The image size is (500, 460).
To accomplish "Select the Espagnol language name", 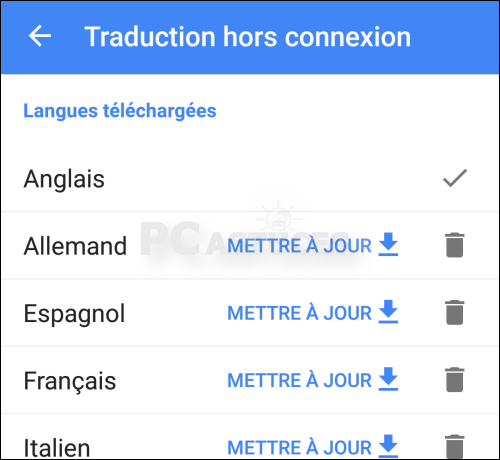I will coord(74,314).
